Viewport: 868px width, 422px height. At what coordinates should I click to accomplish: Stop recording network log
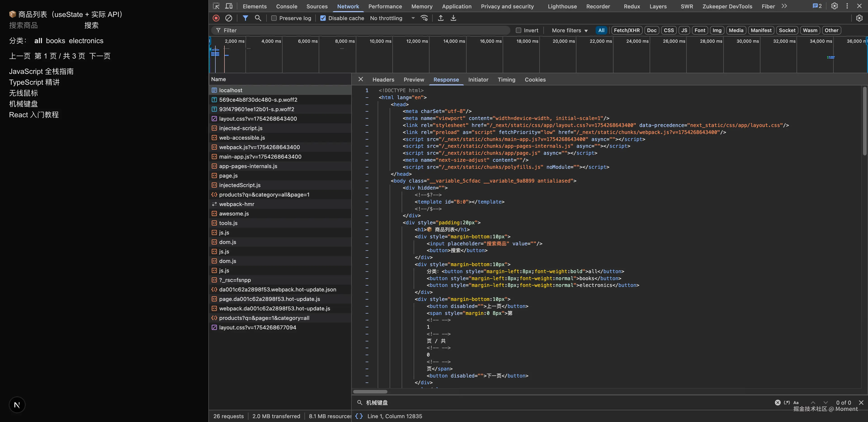(x=216, y=18)
